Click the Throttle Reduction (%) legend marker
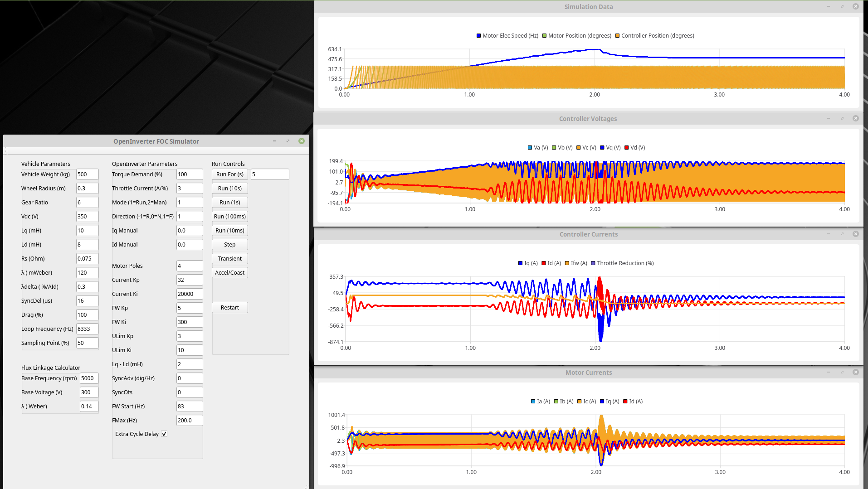 coord(593,263)
